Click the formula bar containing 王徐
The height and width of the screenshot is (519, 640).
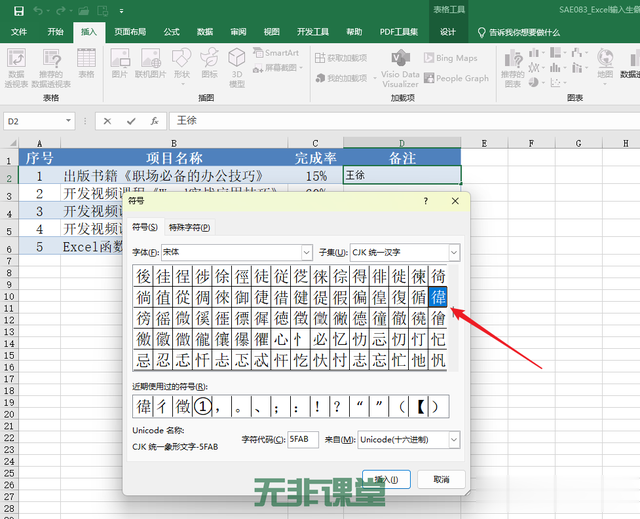(x=404, y=121)
